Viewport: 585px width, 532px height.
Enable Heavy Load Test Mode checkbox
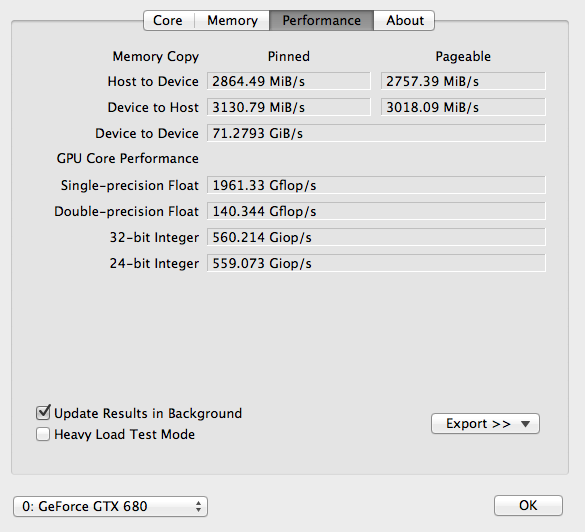coord(43,434)
